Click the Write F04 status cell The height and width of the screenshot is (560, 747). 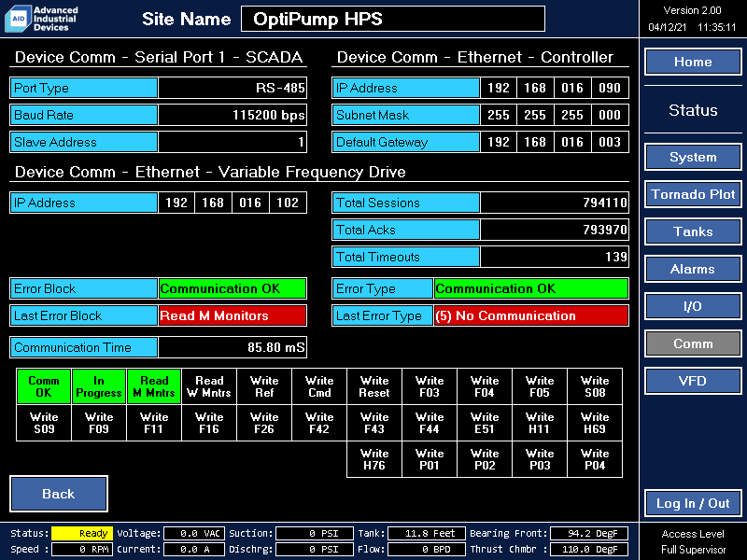pyautogui.click(x=485, y=386)
